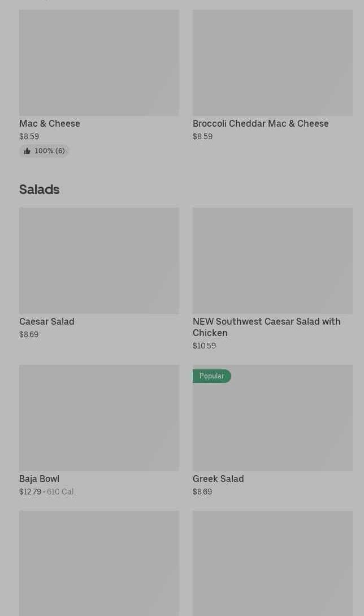Image resolution: width=364 pixels, height=616 pixels.
Task: Select the Caesar Salad title text
Action: click(47, 321)
